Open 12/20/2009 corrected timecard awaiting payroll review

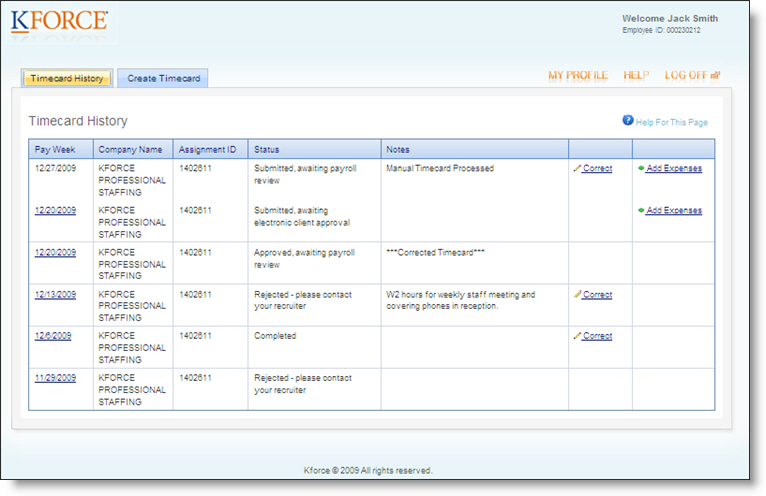pos(55,252)
